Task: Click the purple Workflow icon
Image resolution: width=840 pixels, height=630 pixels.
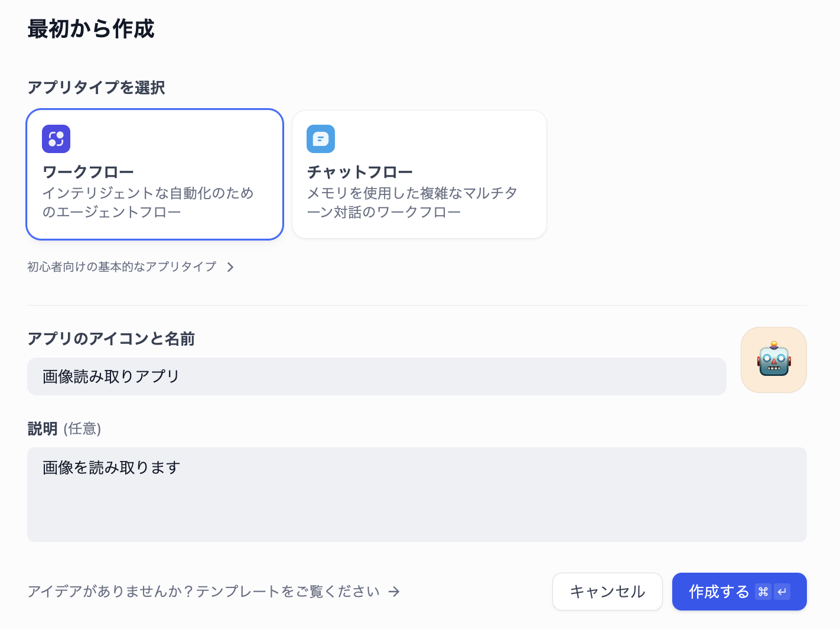Action: coord(56,139)
